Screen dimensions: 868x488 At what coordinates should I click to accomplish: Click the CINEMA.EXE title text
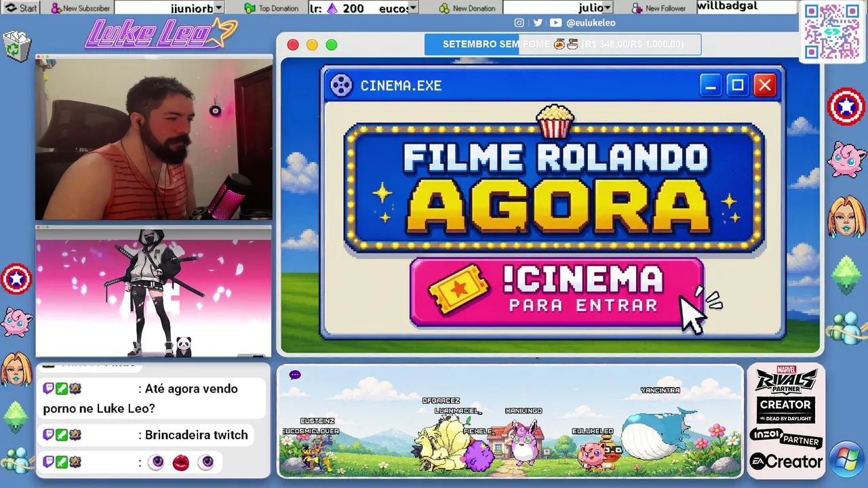[401, 85]
